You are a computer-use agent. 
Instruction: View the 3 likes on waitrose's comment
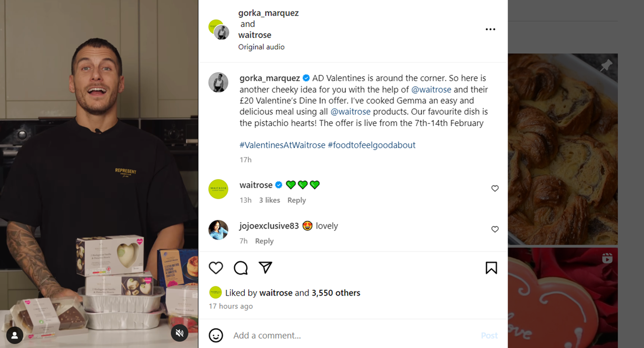point(269,200)
